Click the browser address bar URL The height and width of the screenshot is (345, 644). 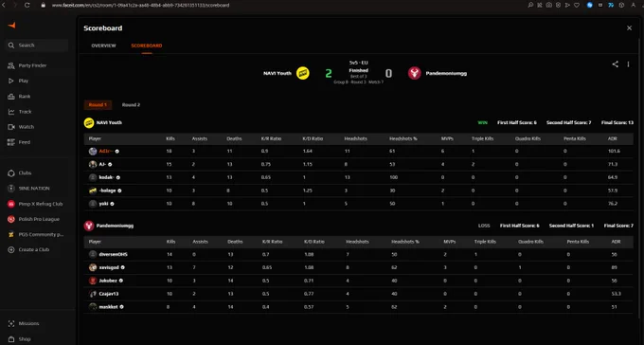pyautogui.click(x=140, y=6)
